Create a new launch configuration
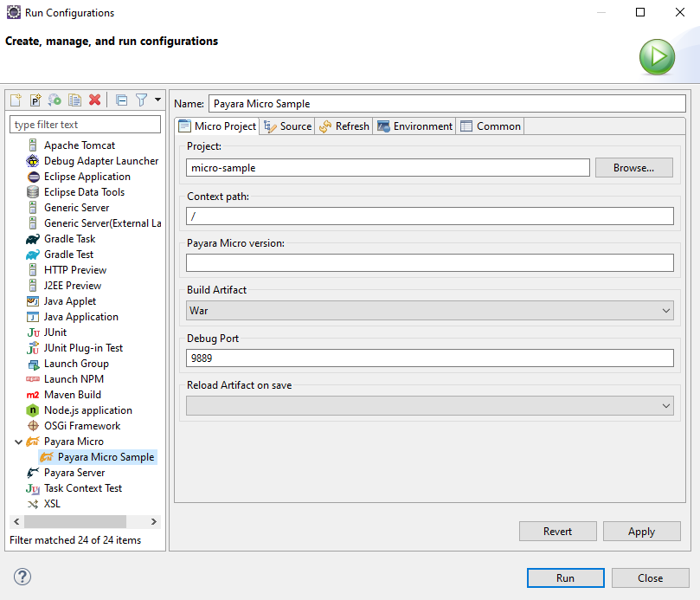 click(16, 100)
